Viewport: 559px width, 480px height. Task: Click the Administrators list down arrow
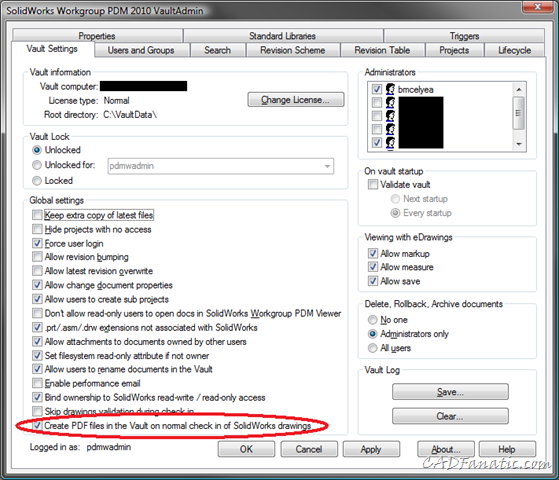(519, 144)
